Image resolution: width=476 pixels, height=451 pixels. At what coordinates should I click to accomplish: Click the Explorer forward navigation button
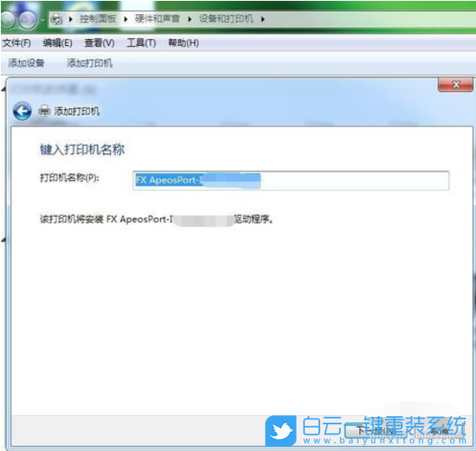pos(27,19)
